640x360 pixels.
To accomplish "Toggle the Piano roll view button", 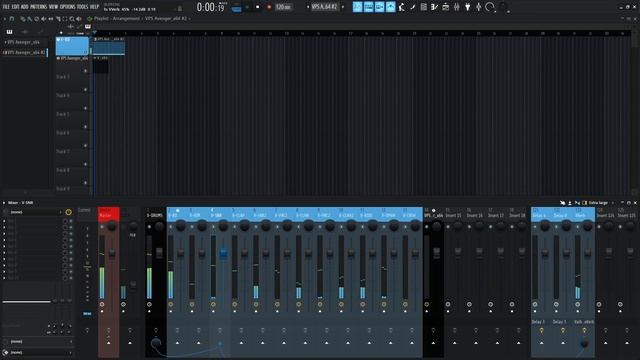I will coord(369,7).
